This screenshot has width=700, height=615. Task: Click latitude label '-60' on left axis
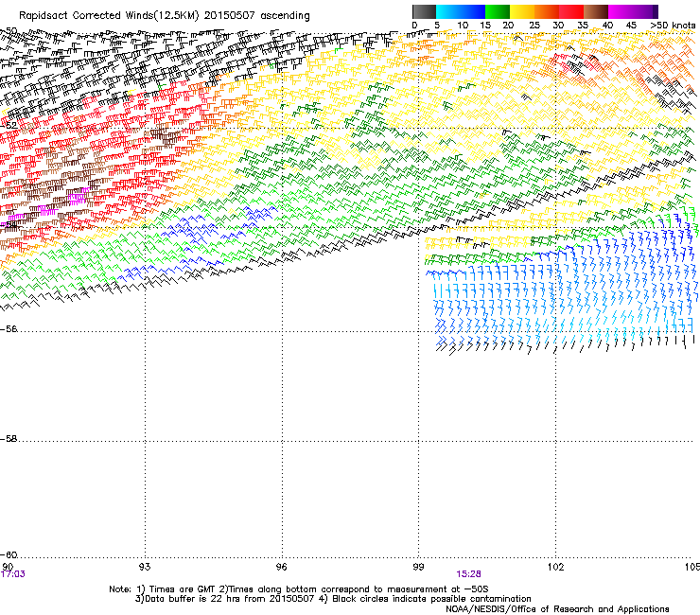9,555
